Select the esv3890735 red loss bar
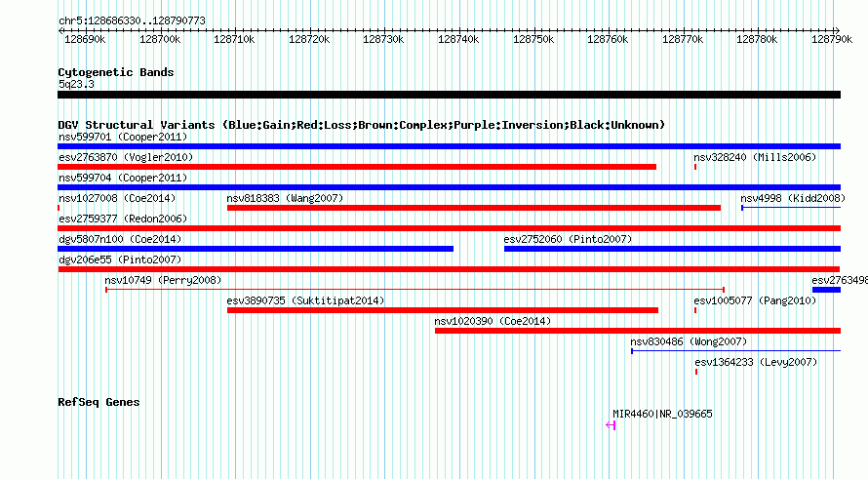This screenshot has height=479, width=868. pos(443,310)
